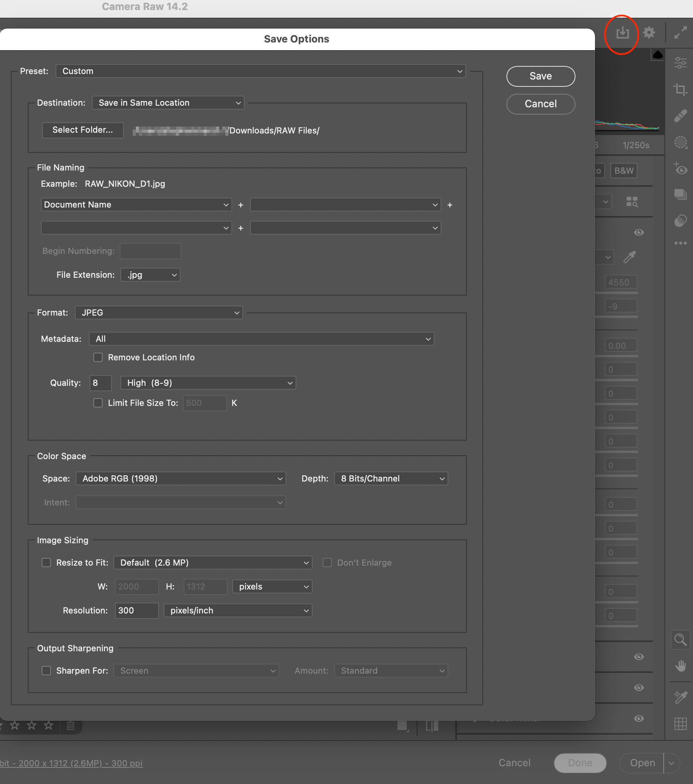693x784 pixels.
Task: Select the Hand tool
Action: tap(680, 665)
